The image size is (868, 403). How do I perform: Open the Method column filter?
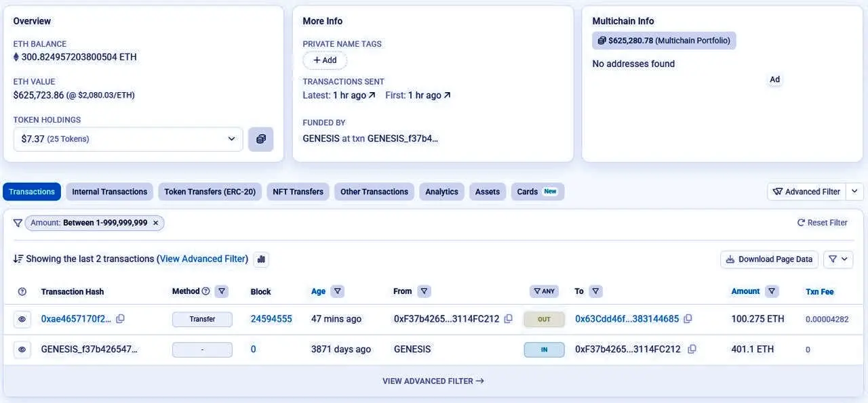tap(222, 291)
